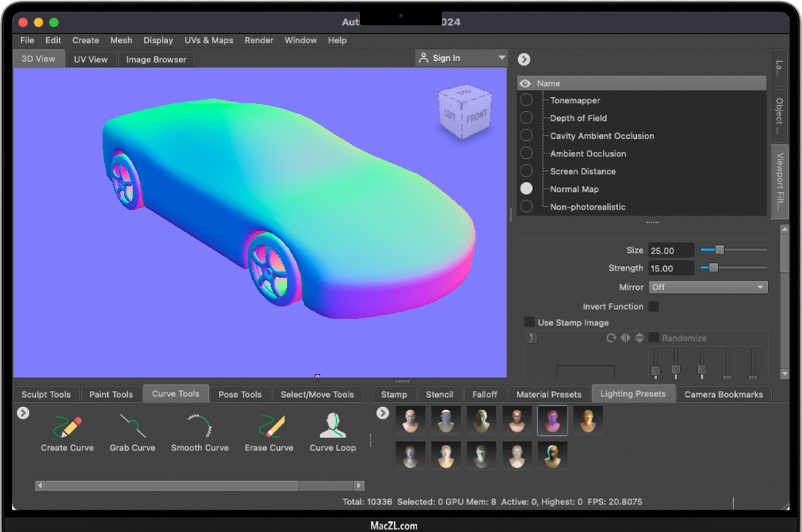Activate the Curve Loop tool

tap(332, 432)
